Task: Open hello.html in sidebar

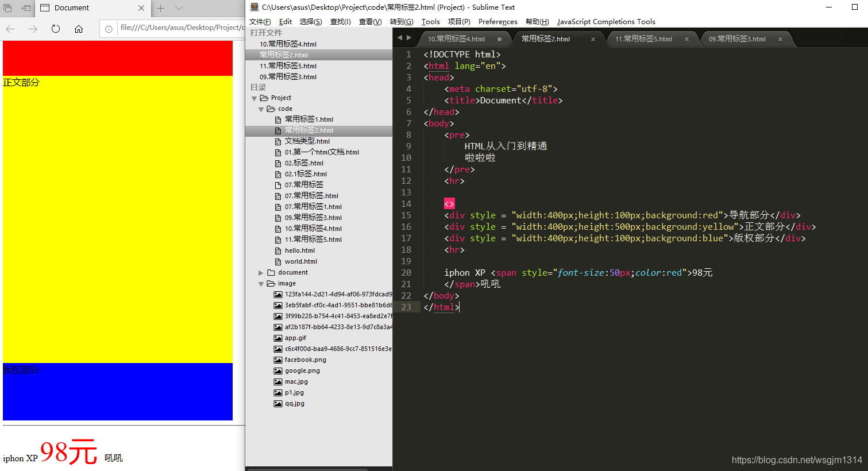Action: 300,250
